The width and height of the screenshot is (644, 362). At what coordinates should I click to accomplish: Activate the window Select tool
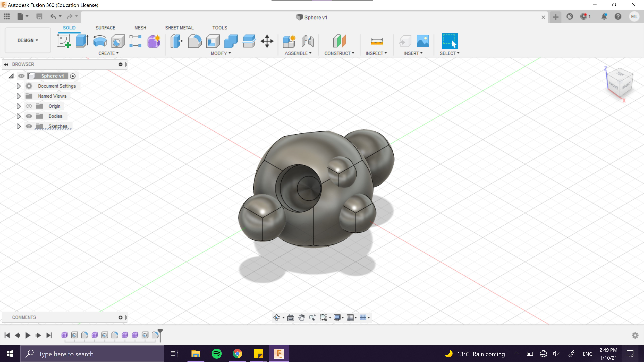[x=449, y=41]
